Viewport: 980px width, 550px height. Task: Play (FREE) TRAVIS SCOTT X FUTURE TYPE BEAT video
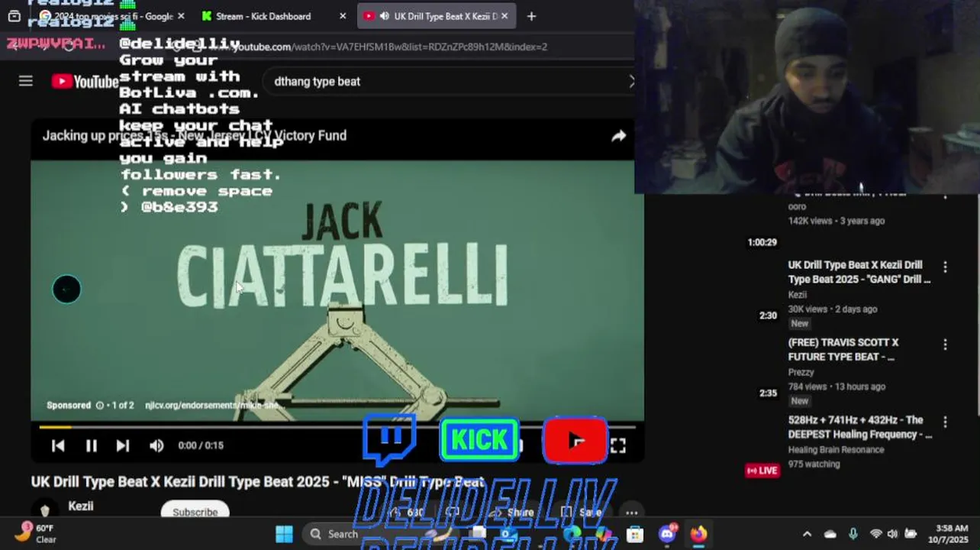[x=843, y=350]
